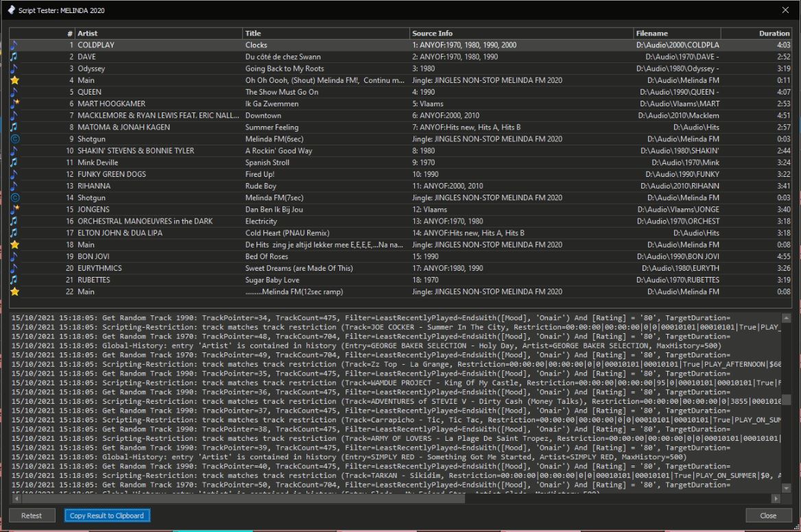Click the Source Info column header
The height and width of the screenshot is (532, 801).
pos(521,33)
